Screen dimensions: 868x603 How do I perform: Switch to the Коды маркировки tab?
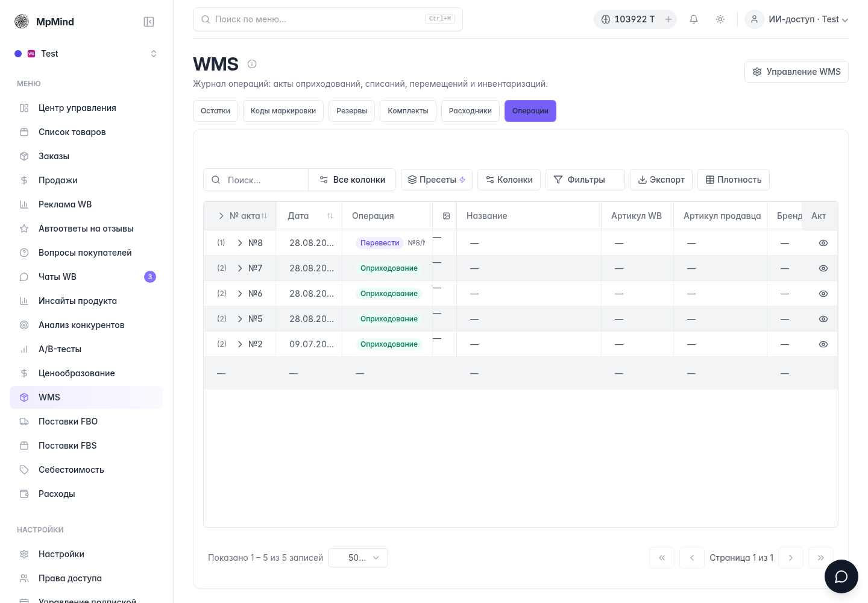283,111
